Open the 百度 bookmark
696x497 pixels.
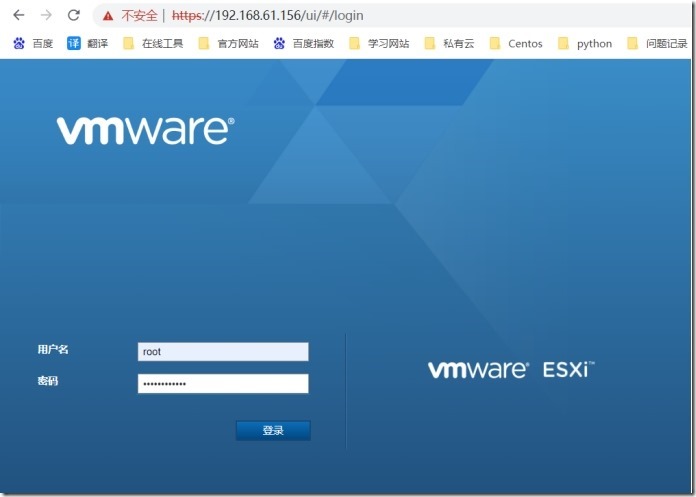[33, 43]
